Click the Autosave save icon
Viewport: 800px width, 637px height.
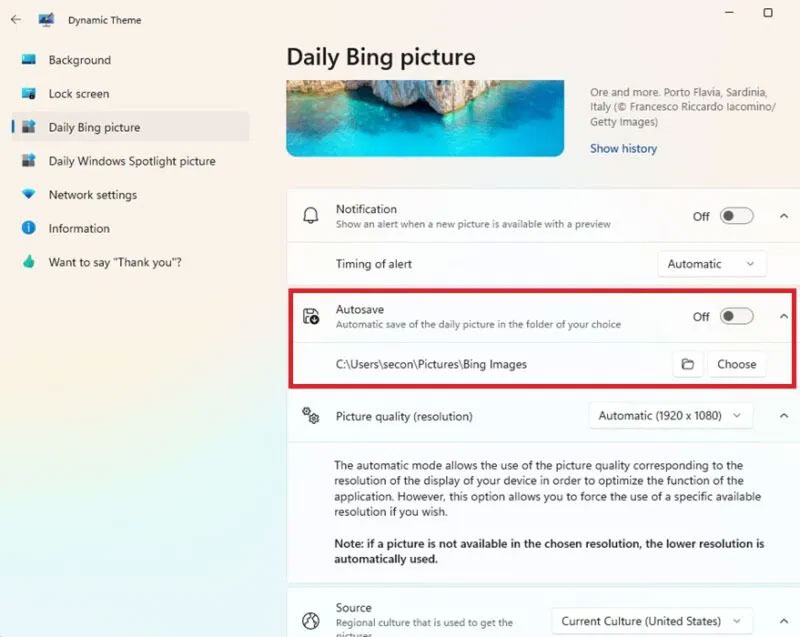[313, 316]
